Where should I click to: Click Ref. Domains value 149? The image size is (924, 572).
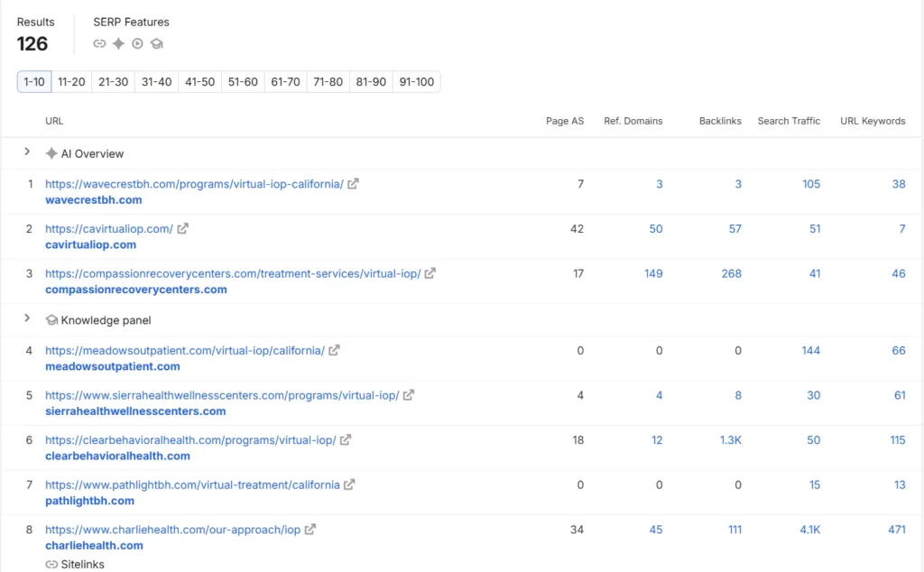(x=653, y=273)
